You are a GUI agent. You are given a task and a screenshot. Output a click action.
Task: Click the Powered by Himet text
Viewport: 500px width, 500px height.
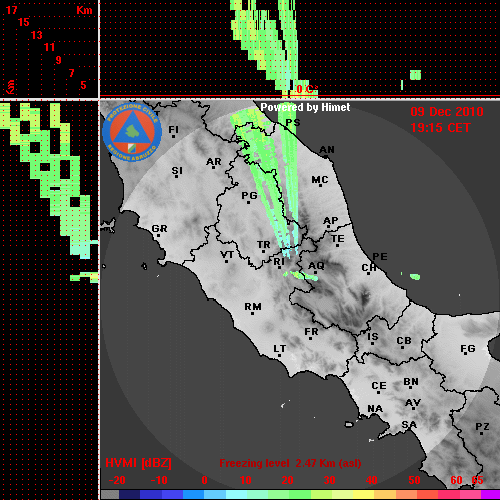coord(305,107)
